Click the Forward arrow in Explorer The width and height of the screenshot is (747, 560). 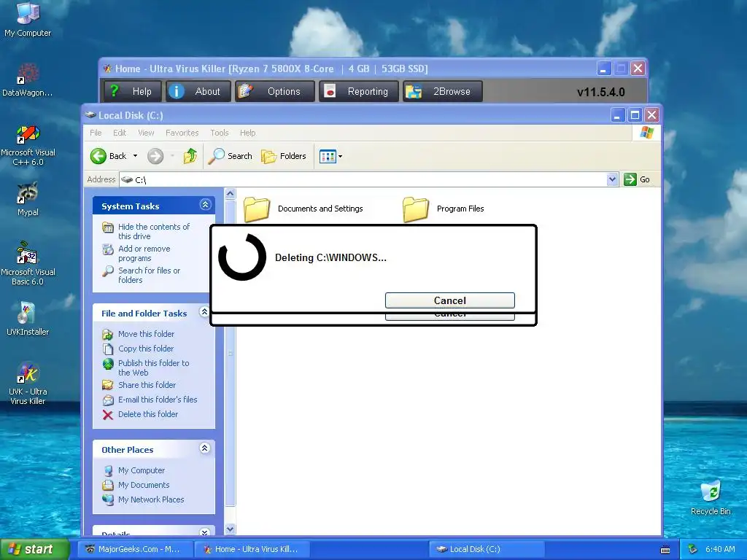coord(155,156)
